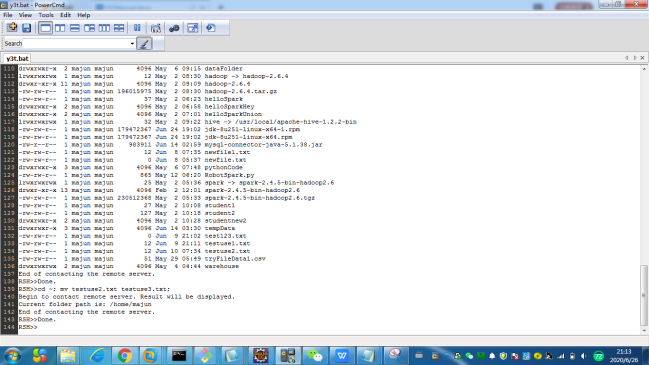Open Google Chrome from taskbar
649x365 pixels.
[x=124, y=355]
